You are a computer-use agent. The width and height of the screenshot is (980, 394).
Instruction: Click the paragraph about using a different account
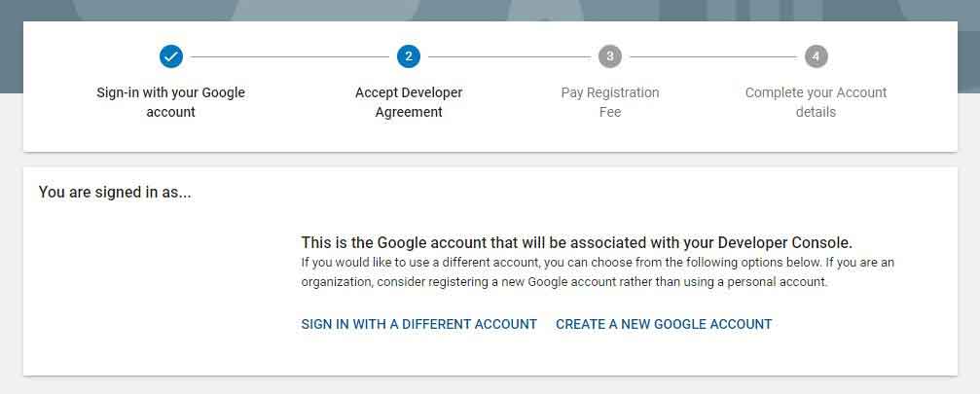coord(598,272)
